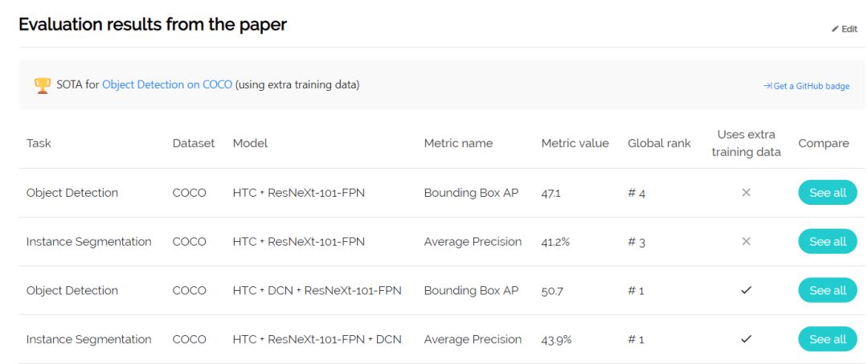Click the Metric value column header
This screenshot has width=868, height=364.
click(x=575, y=144)
